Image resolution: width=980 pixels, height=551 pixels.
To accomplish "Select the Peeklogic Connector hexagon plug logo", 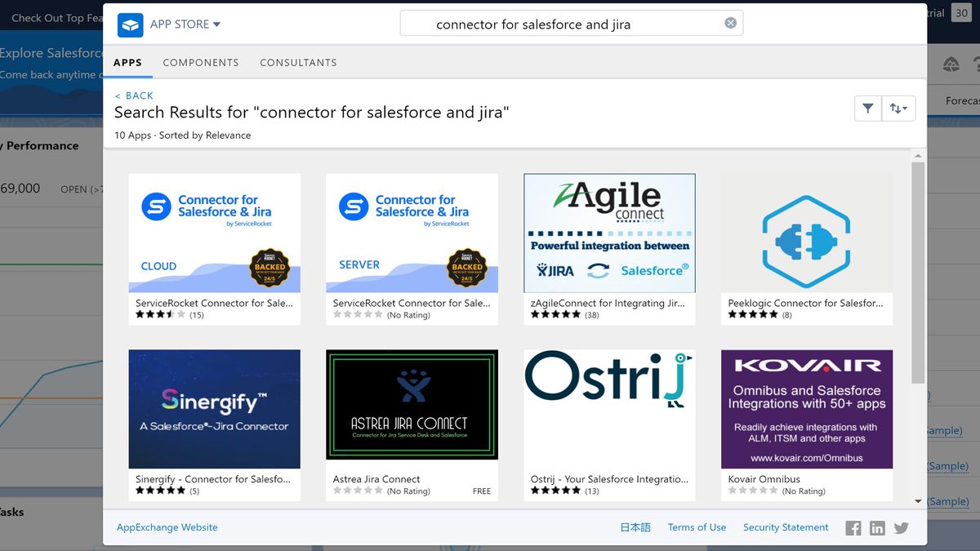I will 806,237.
